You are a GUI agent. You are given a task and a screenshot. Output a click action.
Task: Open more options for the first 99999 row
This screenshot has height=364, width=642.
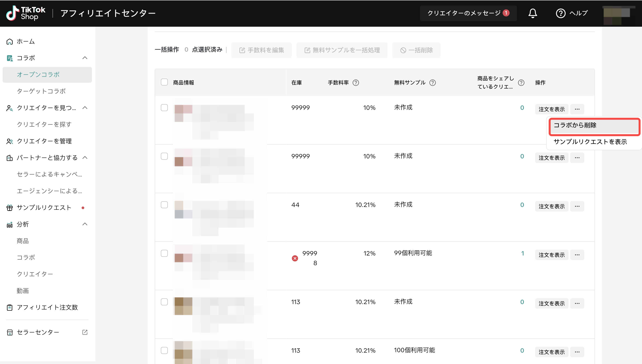577,109
